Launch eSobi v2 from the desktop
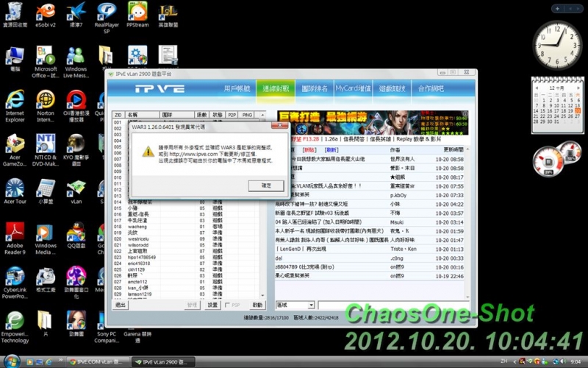This screenshot has width=588, height=368. point(46,14)
